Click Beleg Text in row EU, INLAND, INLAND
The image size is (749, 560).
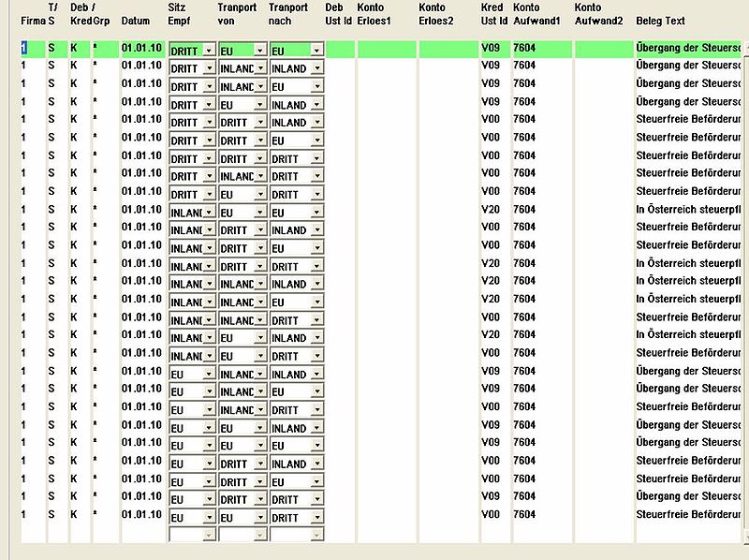(x=688, y=371)
